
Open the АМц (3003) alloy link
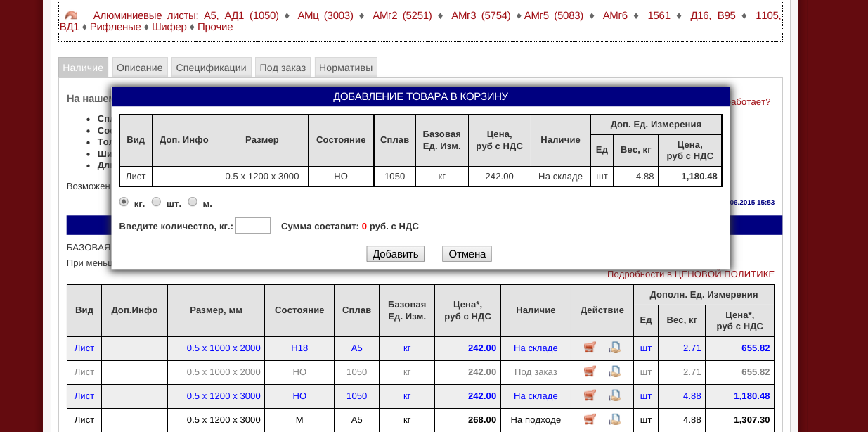(325, 15)
